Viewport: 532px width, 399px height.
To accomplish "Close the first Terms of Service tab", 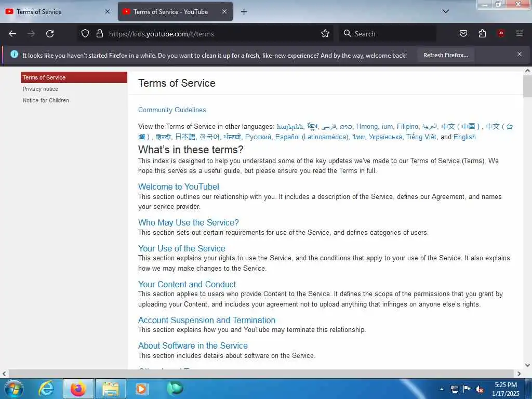I will 108,11.
